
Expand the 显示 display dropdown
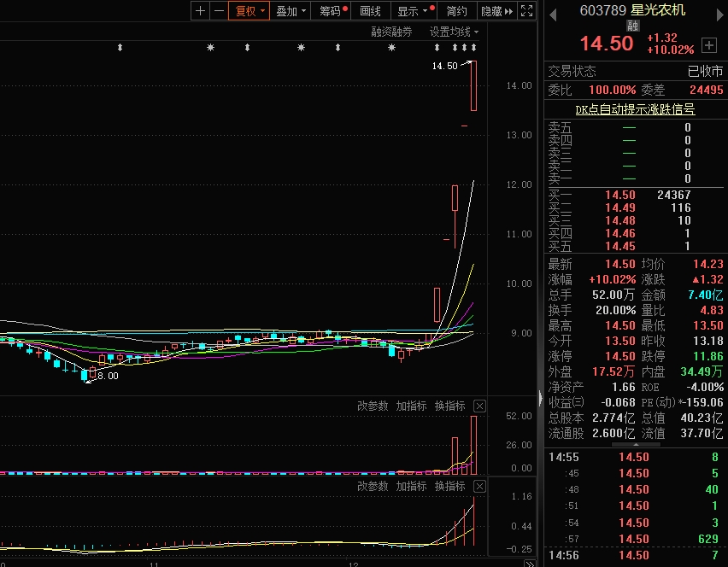412,11
